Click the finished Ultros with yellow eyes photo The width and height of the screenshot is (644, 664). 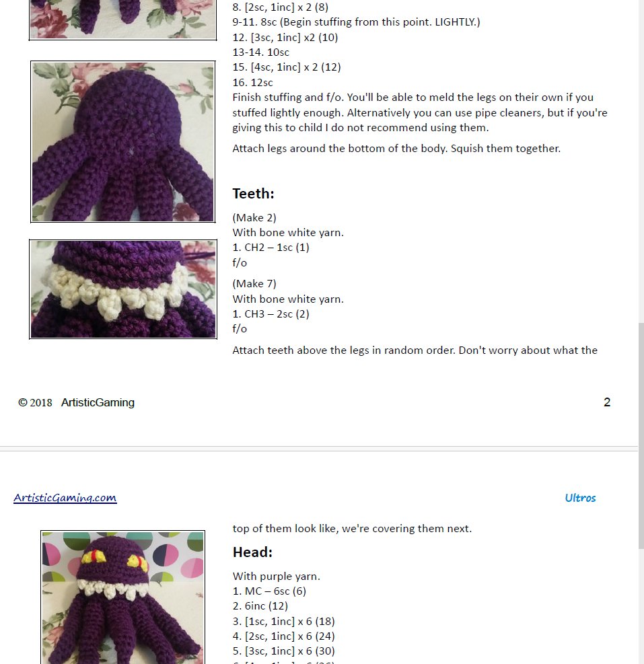pyautogui.click(x=123, y=597)
